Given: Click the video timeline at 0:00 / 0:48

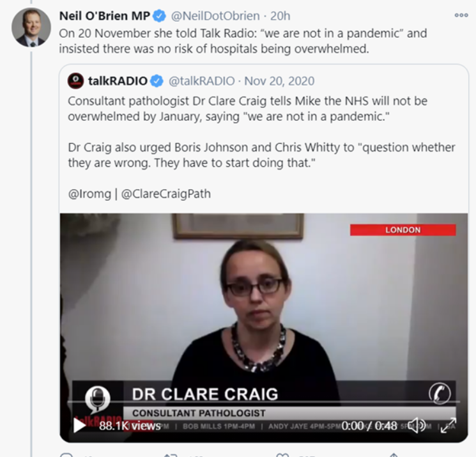Looking at the screenshot, I should [369, 426].
